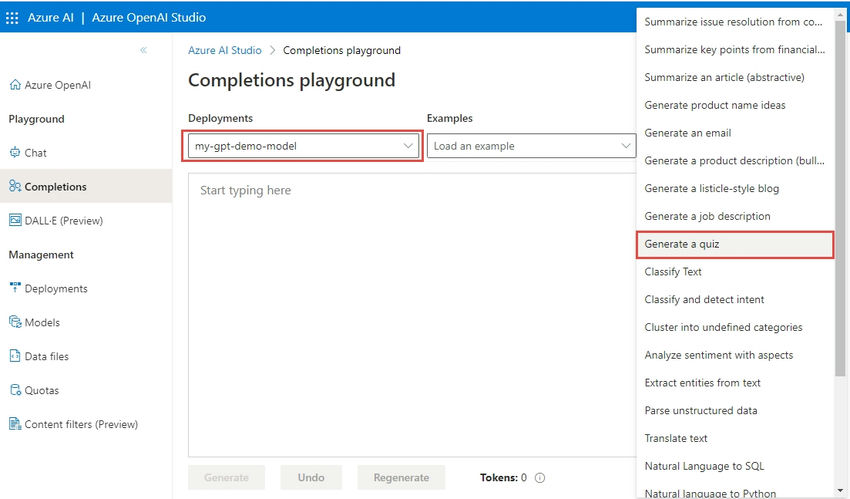Select Cluster into undefined categories

point(735,327)
